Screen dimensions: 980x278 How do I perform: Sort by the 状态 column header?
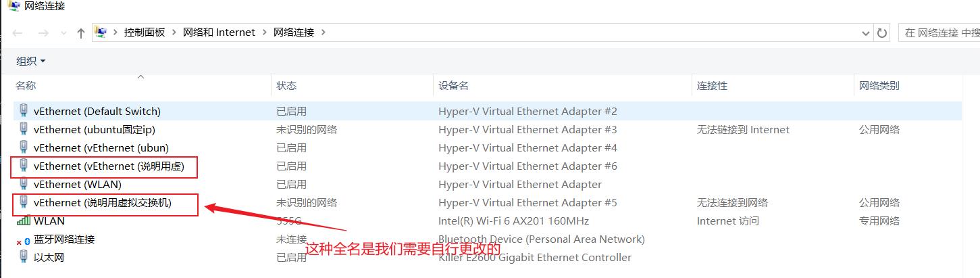tap(286, 86)
